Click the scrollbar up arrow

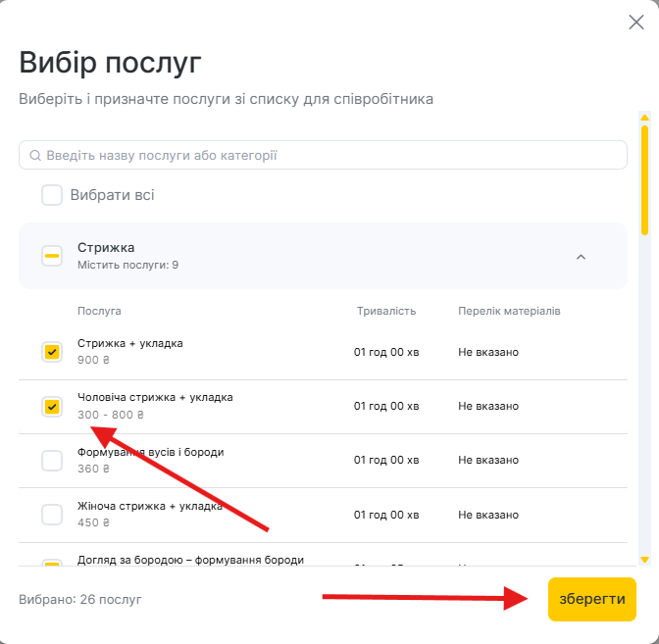tap(644, 118)
